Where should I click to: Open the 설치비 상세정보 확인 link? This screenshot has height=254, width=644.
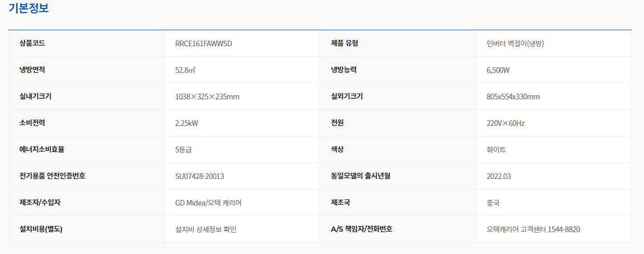click(x=206, y=230)
